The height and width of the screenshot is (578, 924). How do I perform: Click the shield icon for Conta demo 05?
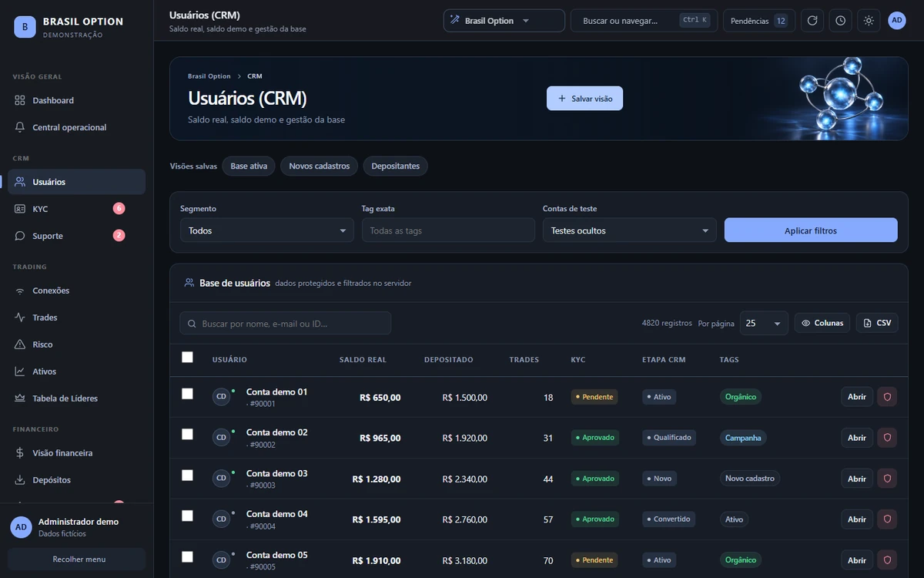click(887, 560)
